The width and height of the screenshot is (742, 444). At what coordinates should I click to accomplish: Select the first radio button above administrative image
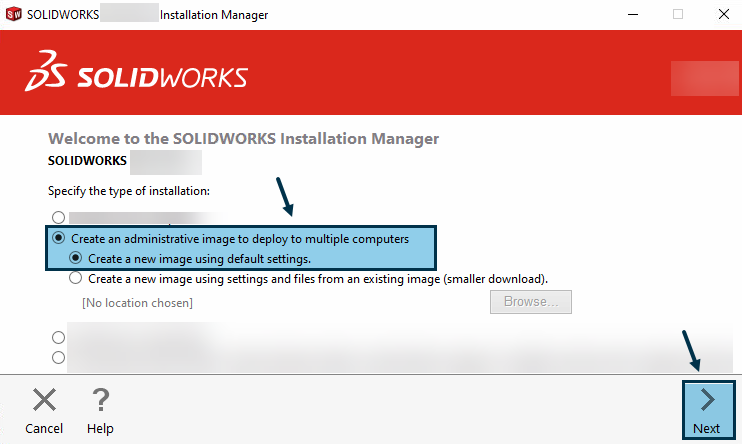[59, 217]
